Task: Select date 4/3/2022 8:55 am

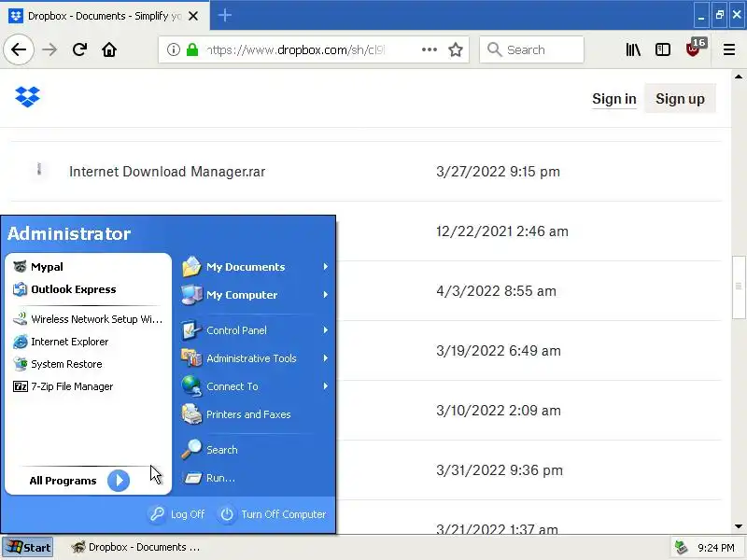Action: pyautogui.click(x=496, y=291)
